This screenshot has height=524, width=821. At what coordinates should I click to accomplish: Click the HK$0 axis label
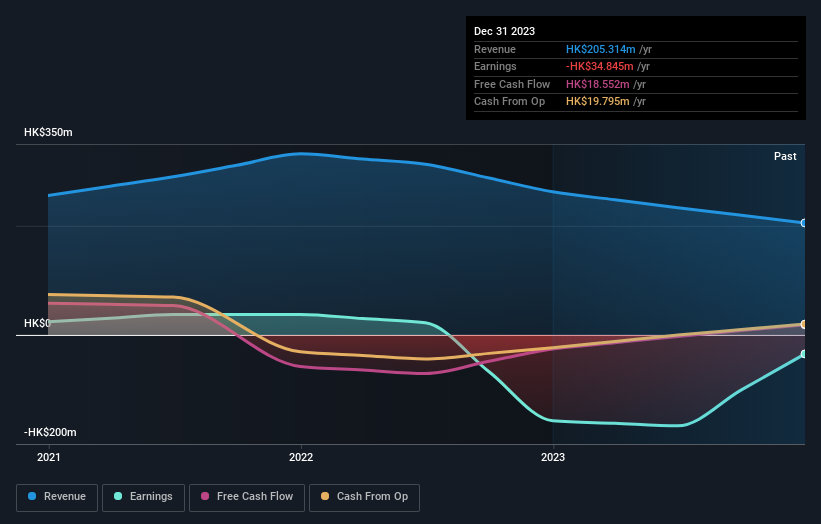pyautogui.click(x=37, y=323)
